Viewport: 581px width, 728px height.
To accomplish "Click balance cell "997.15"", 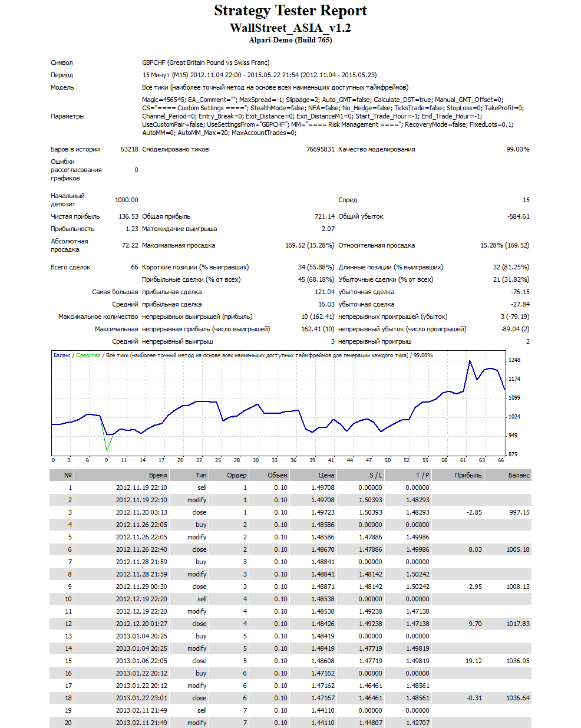I will pyautogui.click(x=520, y=512).
